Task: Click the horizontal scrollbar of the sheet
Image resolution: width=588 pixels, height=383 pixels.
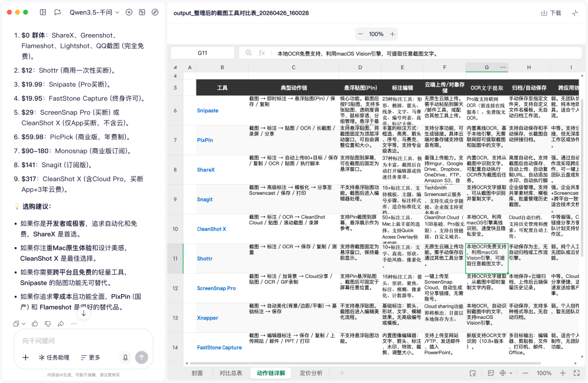Action: click(x=365, y=363)
